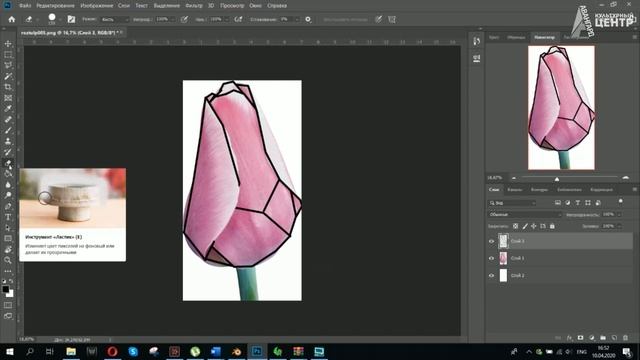Hide layer Слой 3
The height and width of the screenshot is (360, 640).
491,241
